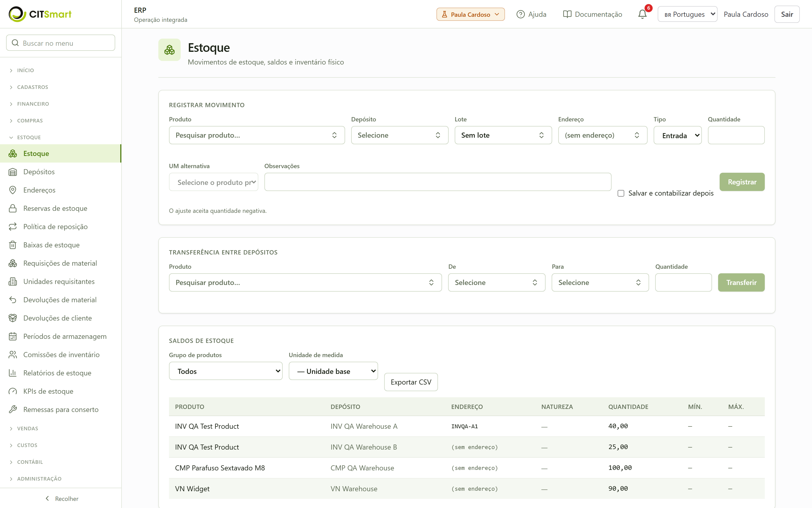Image resolution: width=812 pixels, height=508 pixels.
Task: Open the Depósito Selecione combo box
Action: click(400, 135)
